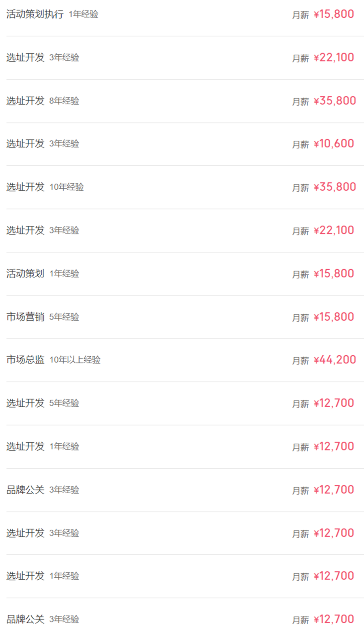The height and width of the screenshot is (635, 364).
Task: Click ¥35,800 salary in 8年经验 row
Action: coord(335,101)
